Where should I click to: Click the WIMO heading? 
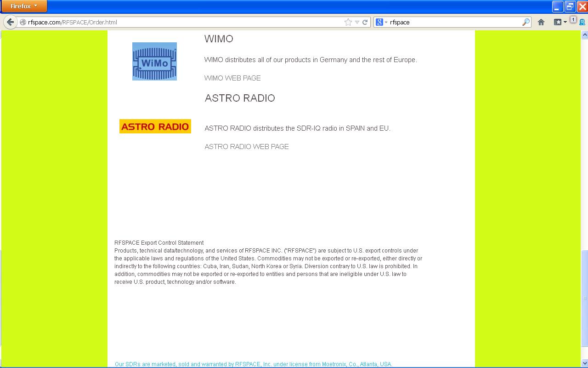coord(219,39)
